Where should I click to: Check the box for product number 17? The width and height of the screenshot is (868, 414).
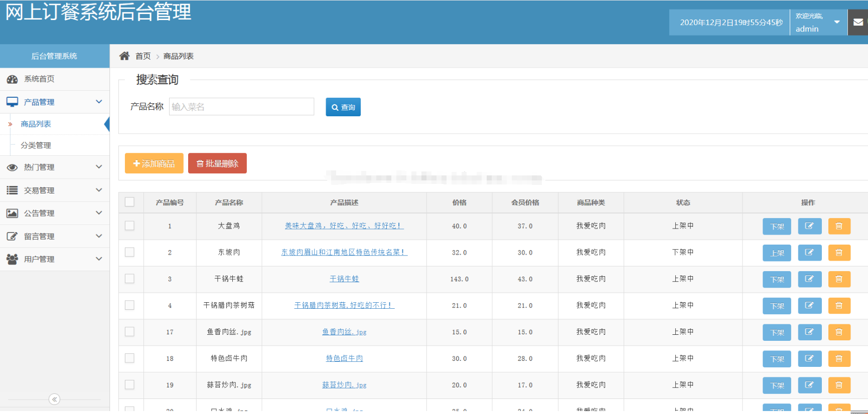129,332
